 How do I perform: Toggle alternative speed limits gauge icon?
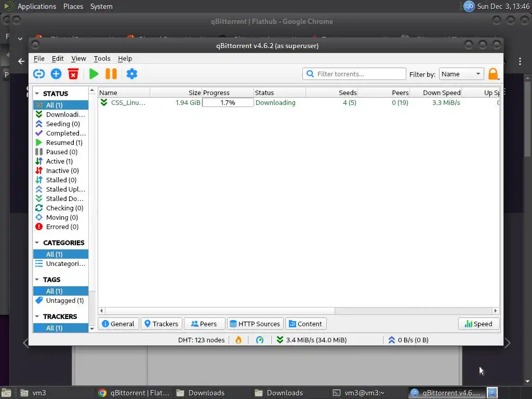coord(260,340)
